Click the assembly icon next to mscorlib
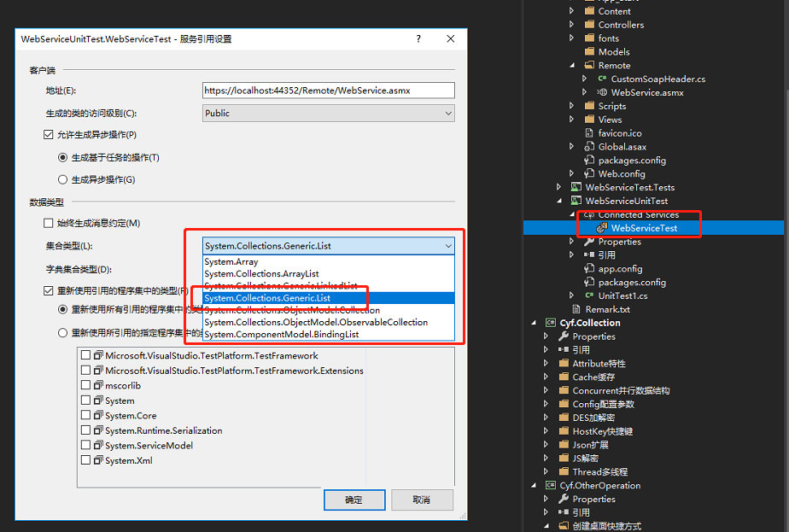 pyautogui.click(x=98, y=385)
